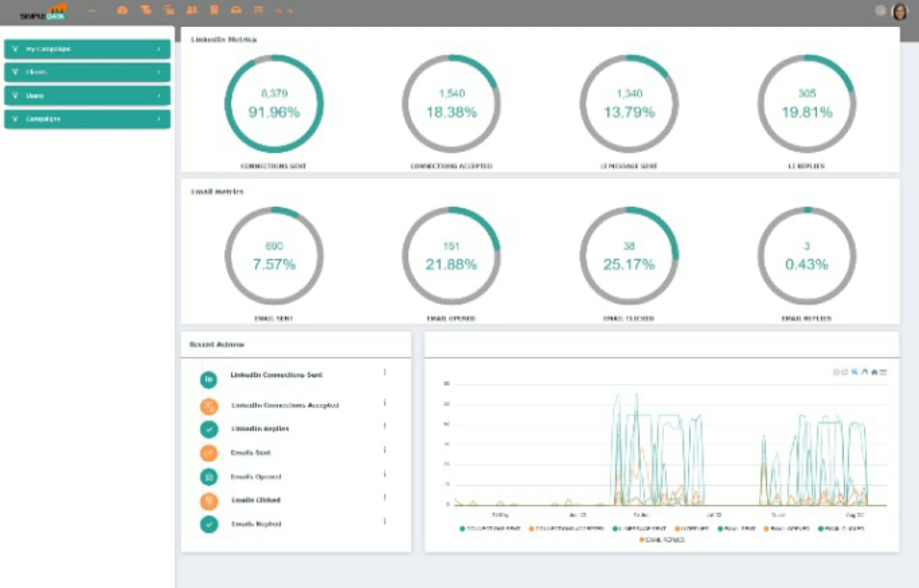919x588 pixels.
Task: Toggle the Connections Sent legend series
Action: pyautogui.click(x=490, y=529)
